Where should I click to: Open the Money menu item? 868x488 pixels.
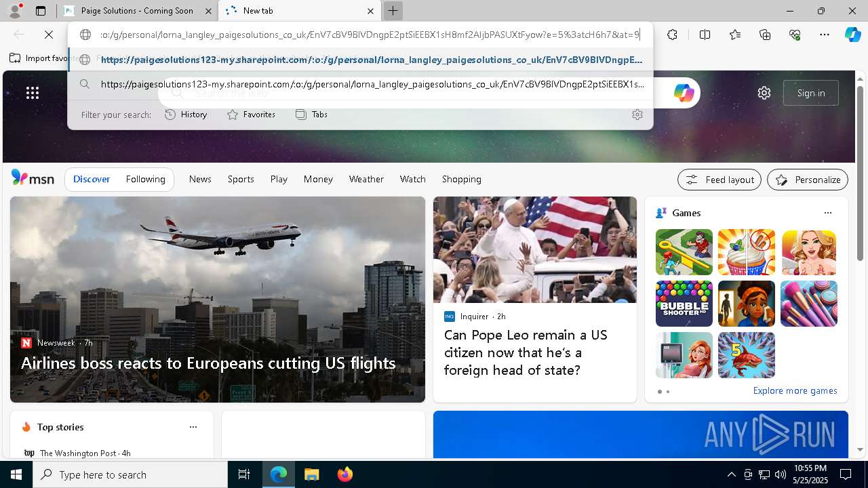tap(318, 179)
